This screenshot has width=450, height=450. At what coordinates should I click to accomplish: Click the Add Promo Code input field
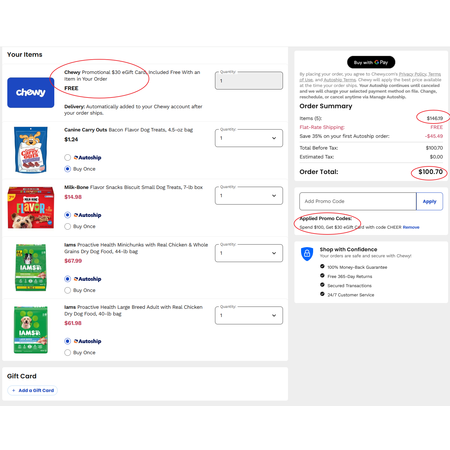(x=358, y=201)
